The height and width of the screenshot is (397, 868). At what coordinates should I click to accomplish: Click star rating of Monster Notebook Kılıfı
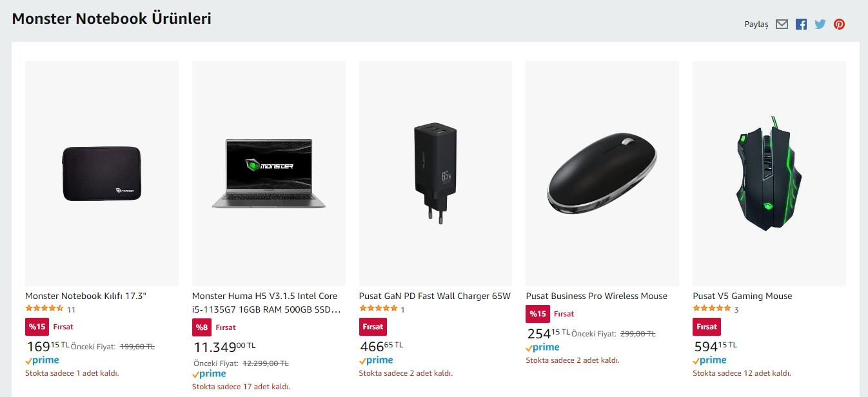coord(44,309)
